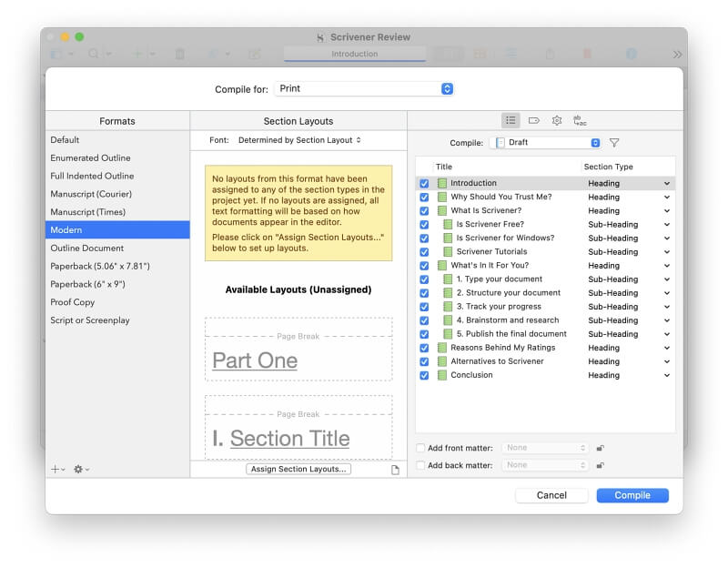Open the compile options gear tab

557,121
